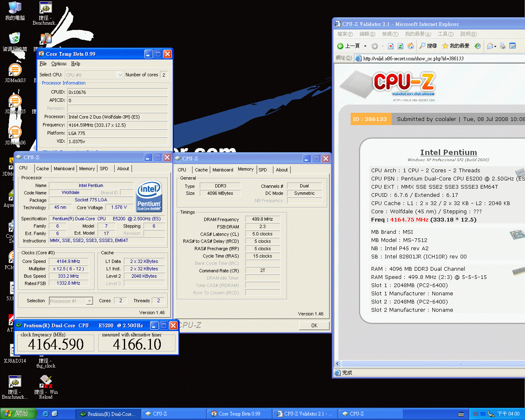
Task: Click the Intel Pentium logo in CPU-Z
Action: 149,196
